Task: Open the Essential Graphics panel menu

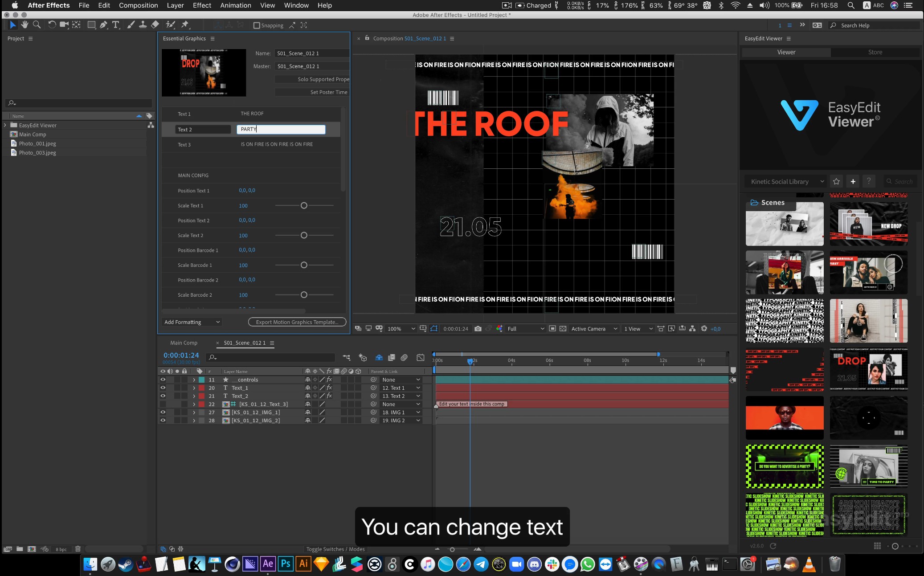Action: pos(213,38)
